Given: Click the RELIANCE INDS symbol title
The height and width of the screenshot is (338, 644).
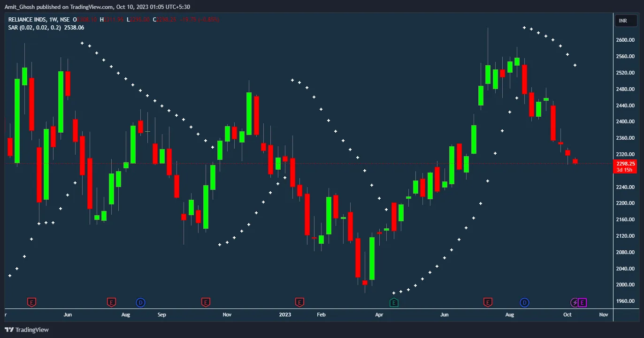Looking at the screenshot, I should [28, 20].
